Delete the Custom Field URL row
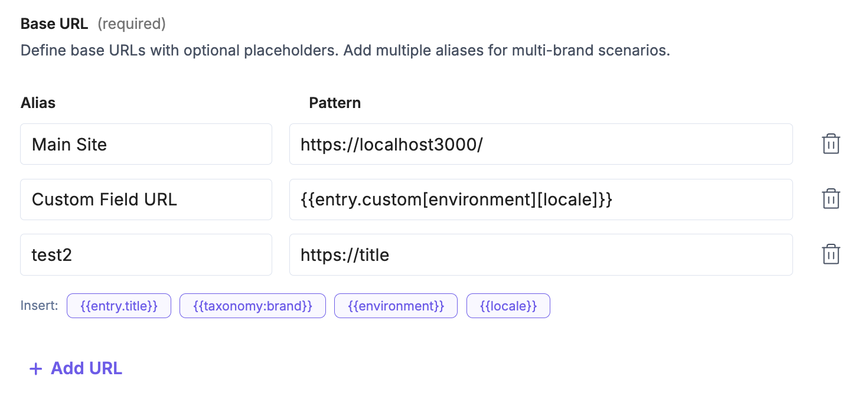Image resolution: width=868 pixels, height=399 pixels. point(831,199)
